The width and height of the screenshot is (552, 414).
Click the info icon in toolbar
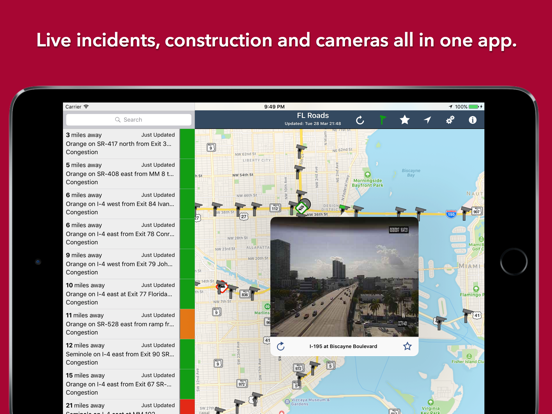pyautogui.click(x=472, y=120)
